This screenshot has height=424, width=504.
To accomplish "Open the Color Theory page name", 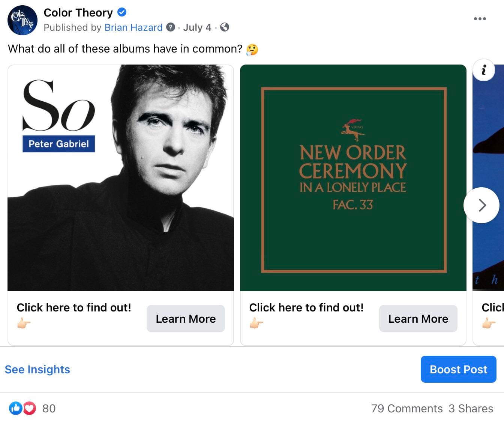I will (78, 12).
